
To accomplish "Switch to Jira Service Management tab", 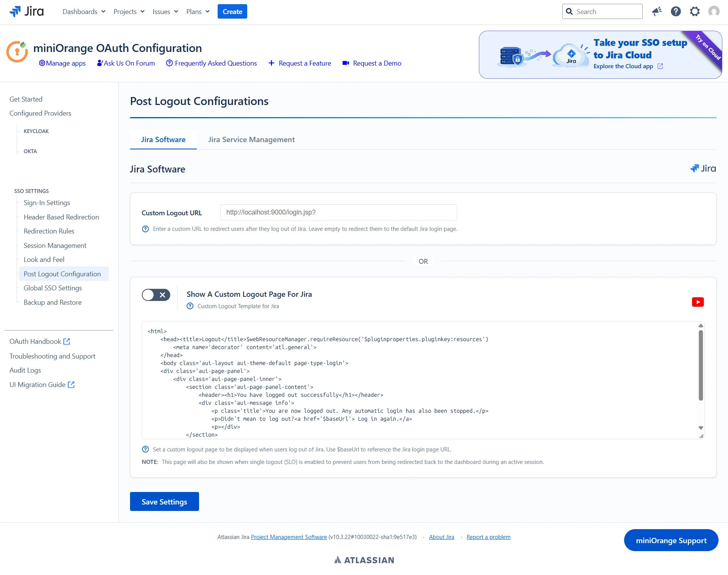I will (x=251, y=139).
